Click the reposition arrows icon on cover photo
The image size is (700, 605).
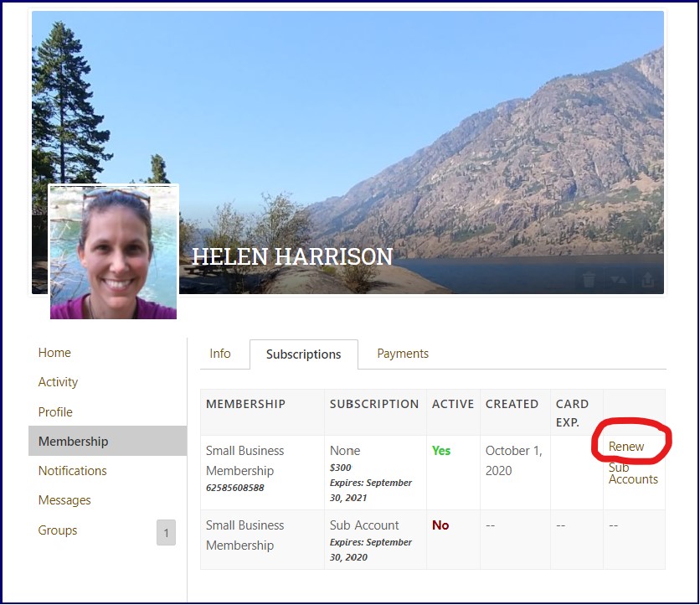(x=618, y=280)
